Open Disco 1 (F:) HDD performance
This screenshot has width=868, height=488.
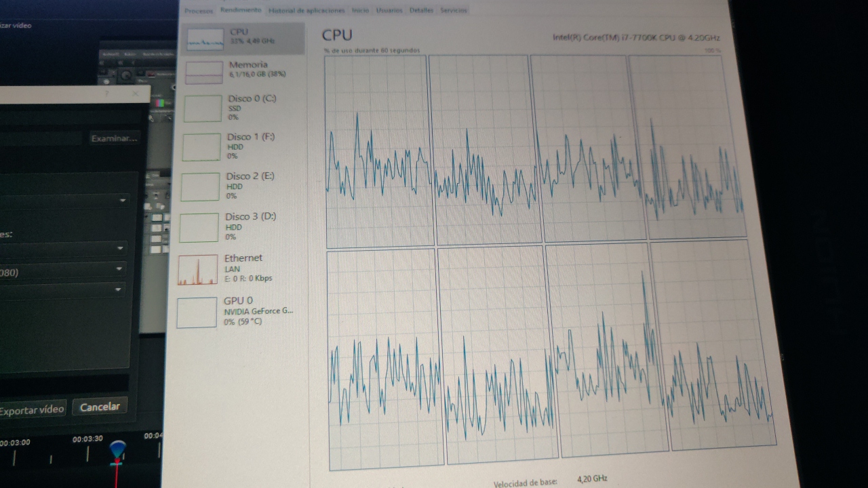point(242,146)
